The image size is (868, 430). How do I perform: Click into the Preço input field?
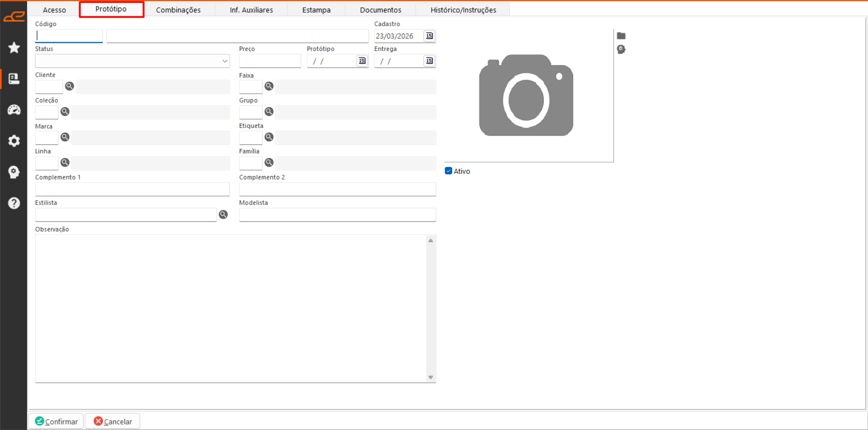[270, 61]
